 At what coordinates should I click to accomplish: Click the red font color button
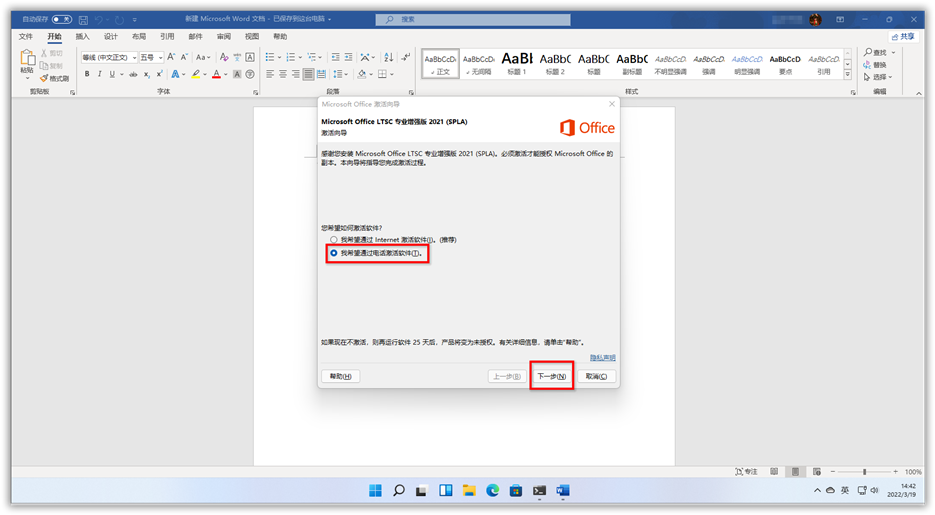[x=216, y=75]
